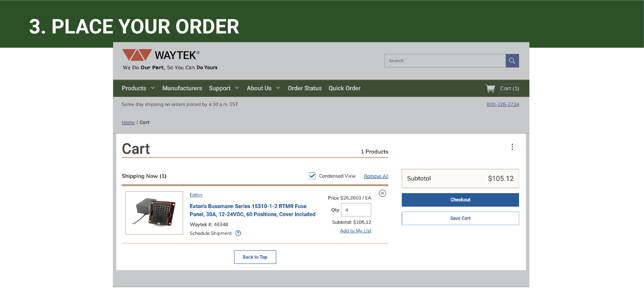Open the three-dot options menu
644x295 pixels.
[512, 147]
